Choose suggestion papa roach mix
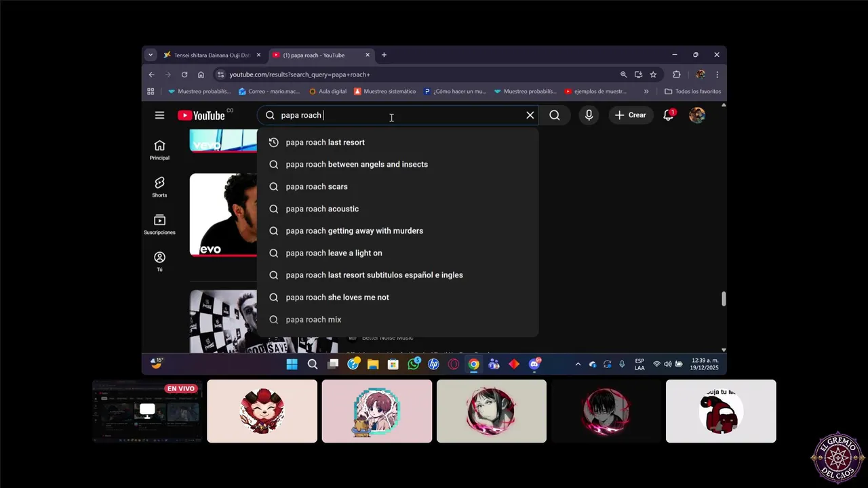 coord(397,319)
